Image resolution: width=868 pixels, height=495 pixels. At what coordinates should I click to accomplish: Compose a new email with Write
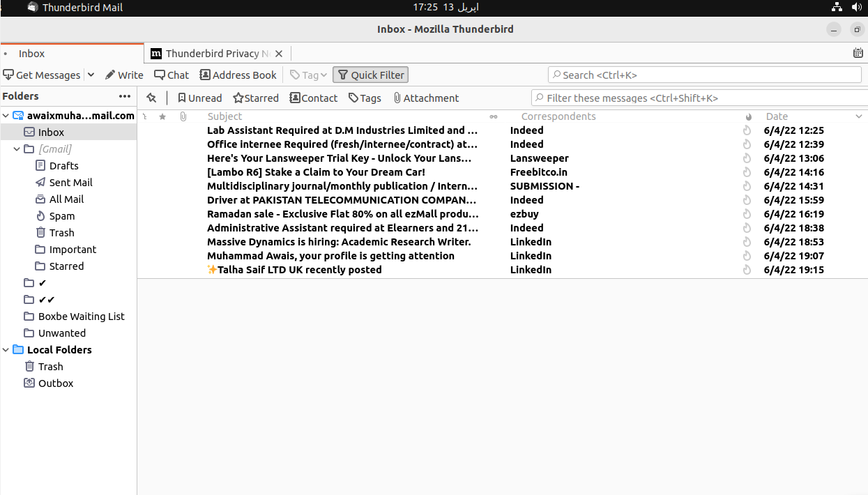click(x=124, y=75)
